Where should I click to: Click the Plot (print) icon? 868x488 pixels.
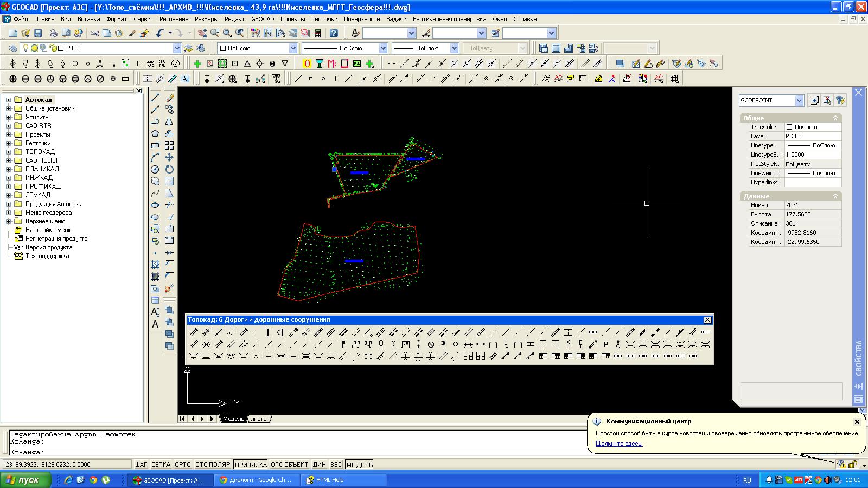pyautogui.click(x=54, y=33)
